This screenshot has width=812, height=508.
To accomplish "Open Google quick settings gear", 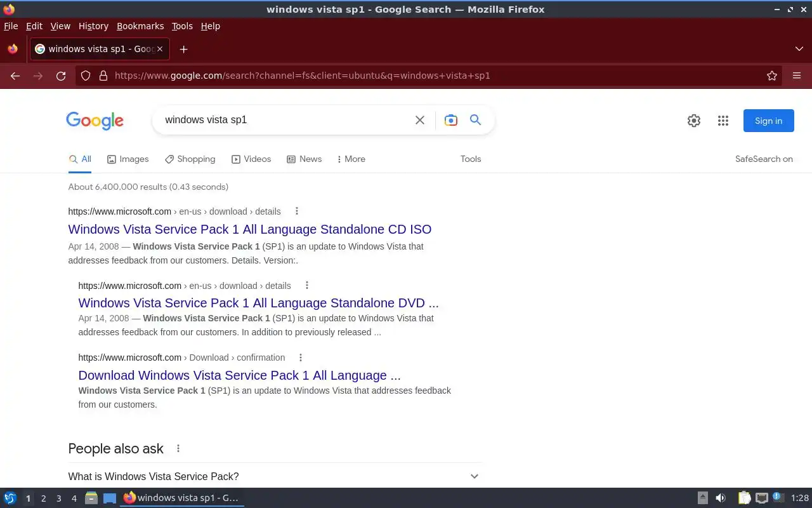I will click(x=694, y=121).
